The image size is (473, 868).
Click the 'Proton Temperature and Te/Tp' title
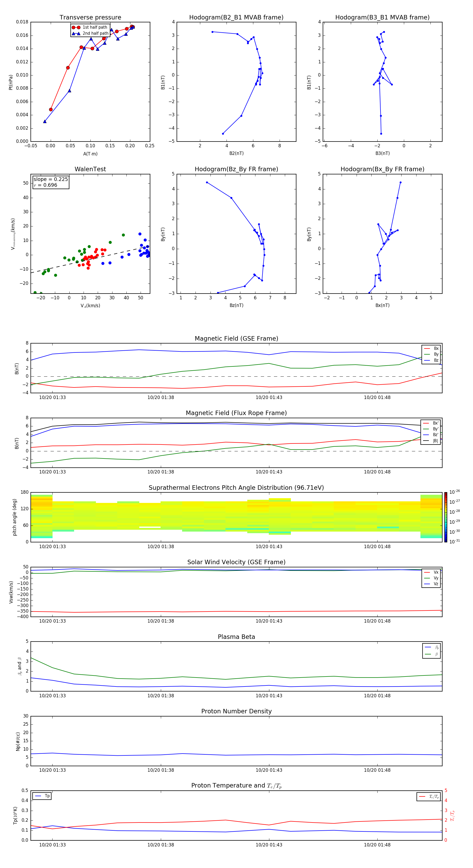[236, 786]
